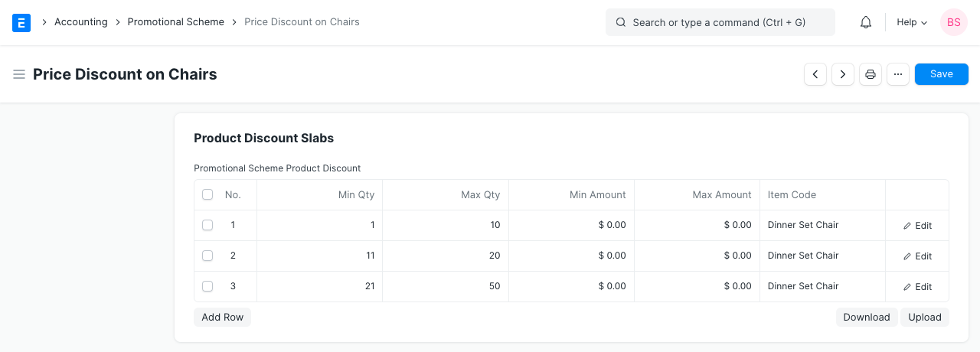Click the print icon
The width and height of the screenshot is (980, 352).
871,74
